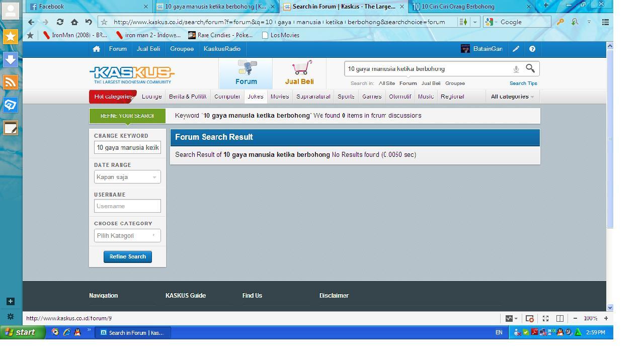The width and height of the screenshot is (644, 362).
Task: Click the browser back arrow
Action: 31,22
